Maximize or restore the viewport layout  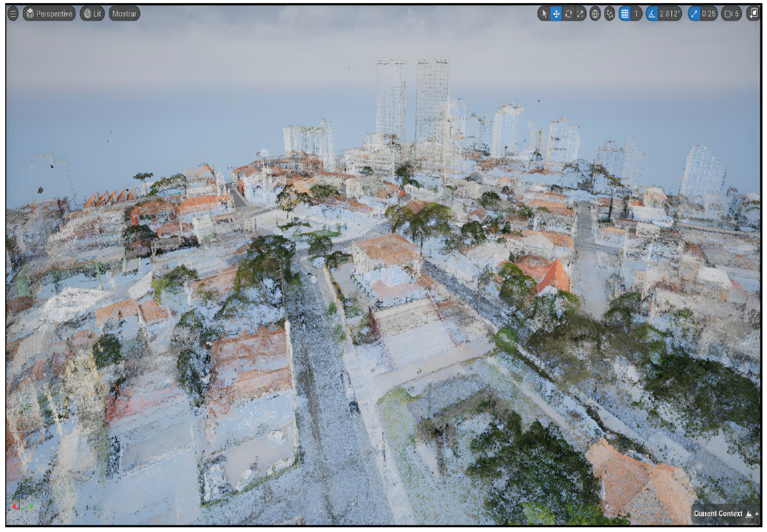tap(753, 14)
